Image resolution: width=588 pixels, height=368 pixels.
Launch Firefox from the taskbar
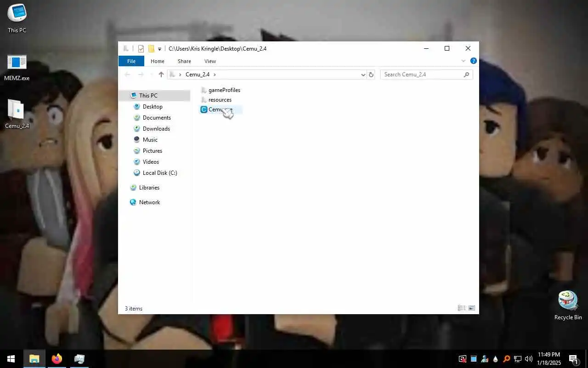tap(57, 359)
